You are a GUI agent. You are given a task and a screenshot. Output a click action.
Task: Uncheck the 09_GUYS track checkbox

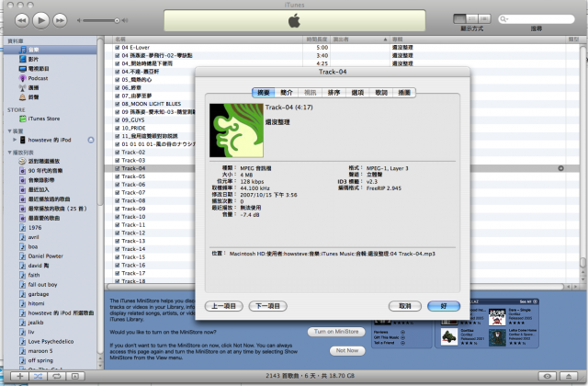(118, 120)
